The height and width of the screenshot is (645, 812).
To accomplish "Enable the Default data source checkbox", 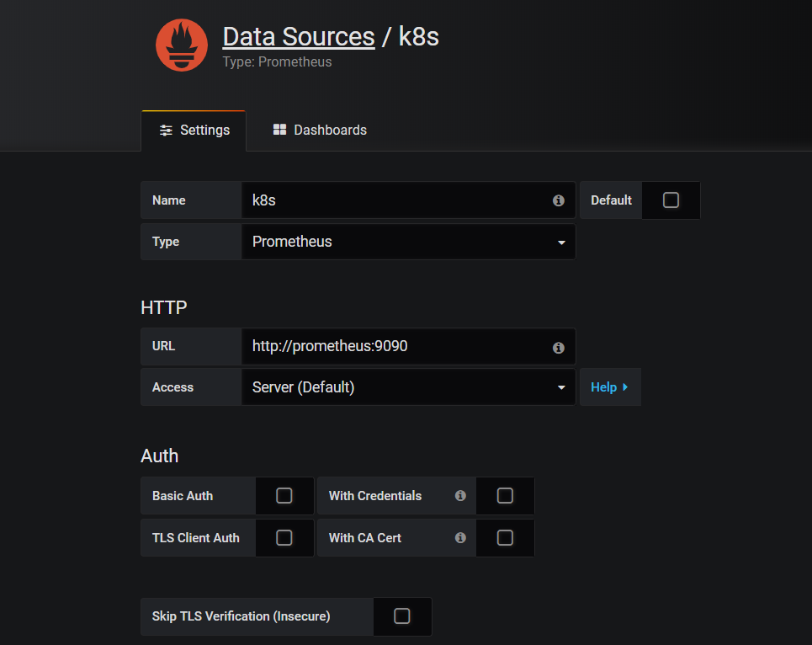I will pyautogui.click(x=671, y=200).
